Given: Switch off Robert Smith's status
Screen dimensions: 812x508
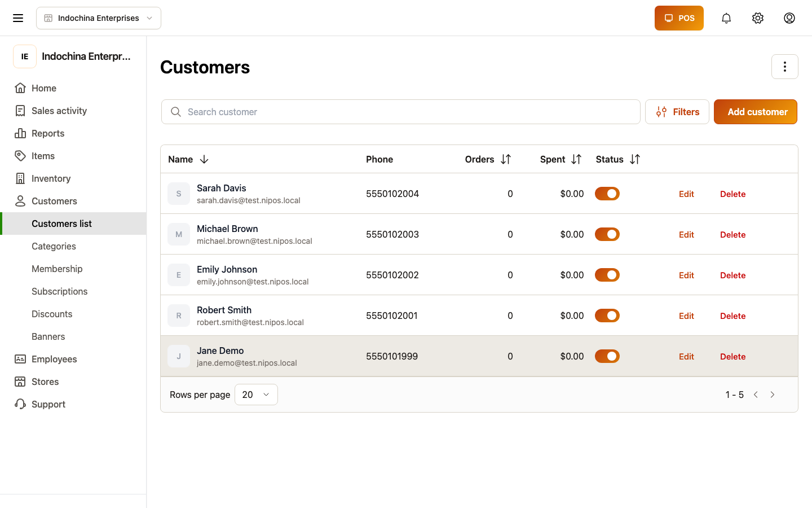Looking at the screenshot, I should click(607, 316).
